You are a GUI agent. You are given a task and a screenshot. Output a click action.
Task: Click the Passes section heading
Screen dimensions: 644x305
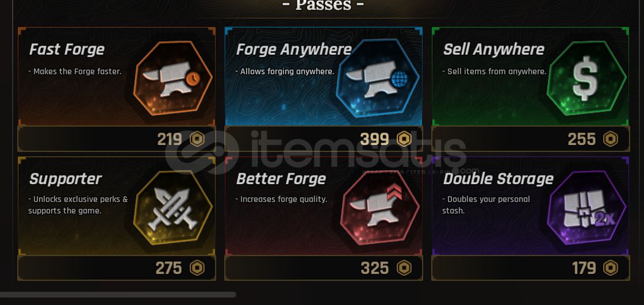[323, 5]
